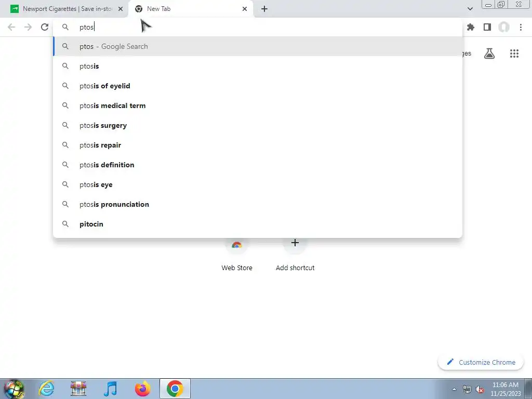Select 'ptosis surgery' suggestion
Screen dimensions: 532x399
258,125
